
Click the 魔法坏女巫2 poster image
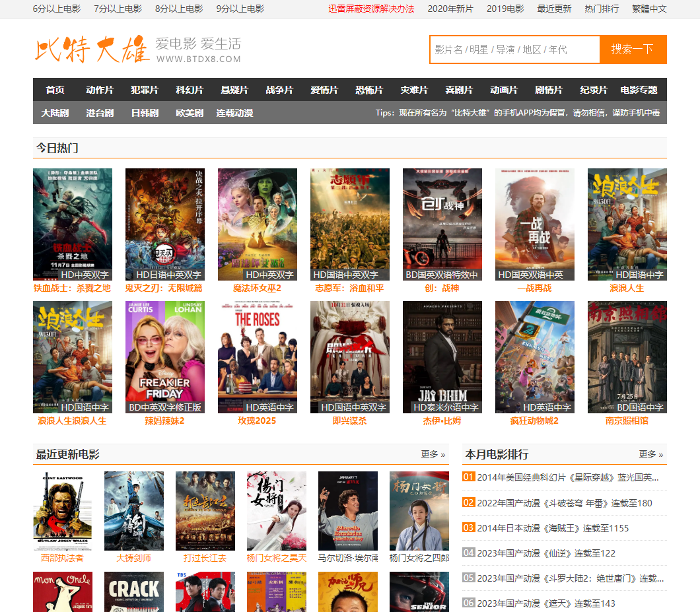[x=258, y=224]
